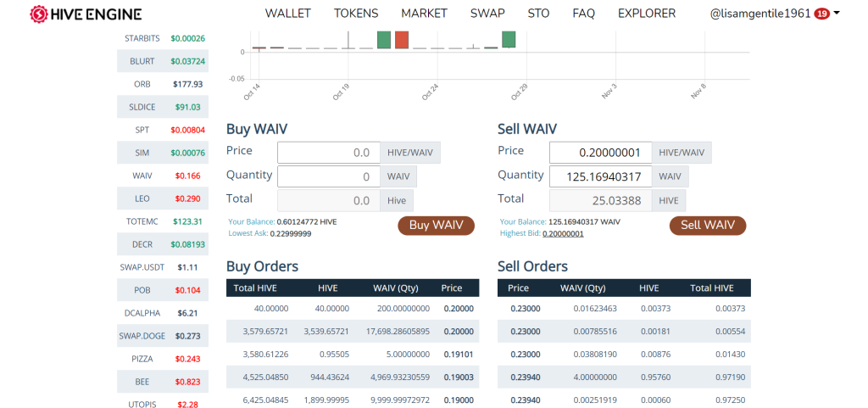Screen dimensions: 868x408
Task: Click Sell Orders Total HIVE column header
Action: click(x=712, y=288)
